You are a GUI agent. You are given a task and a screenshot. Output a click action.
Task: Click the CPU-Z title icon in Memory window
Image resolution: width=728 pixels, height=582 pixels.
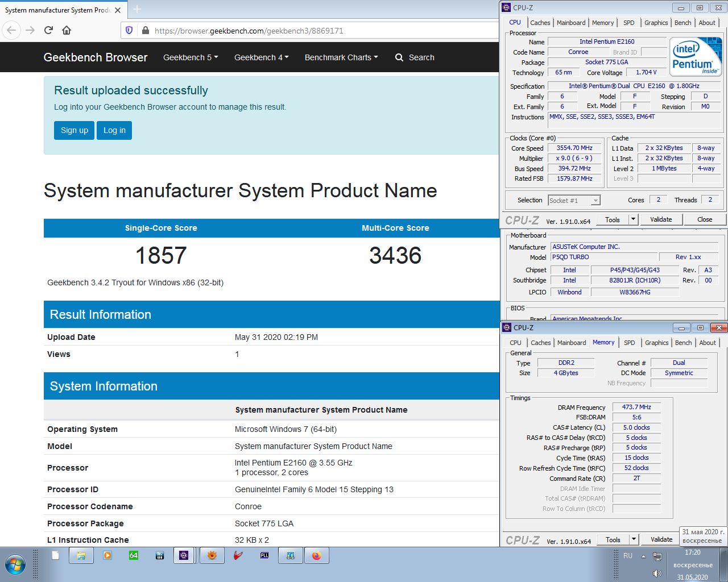[x=507, y=327]
